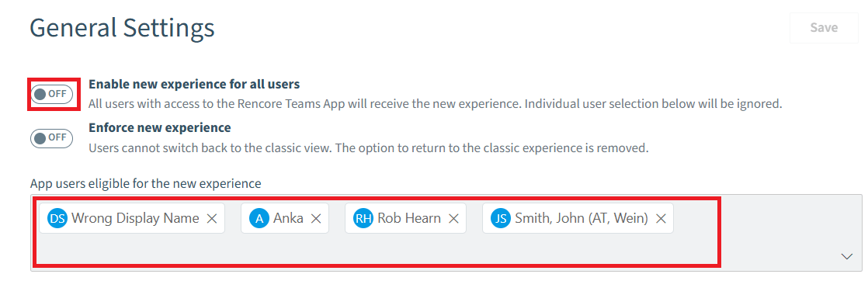Click the RH avatar icon
Image resolution: width=868 pixels, height=281 pixels.
(x=363, y=218)
